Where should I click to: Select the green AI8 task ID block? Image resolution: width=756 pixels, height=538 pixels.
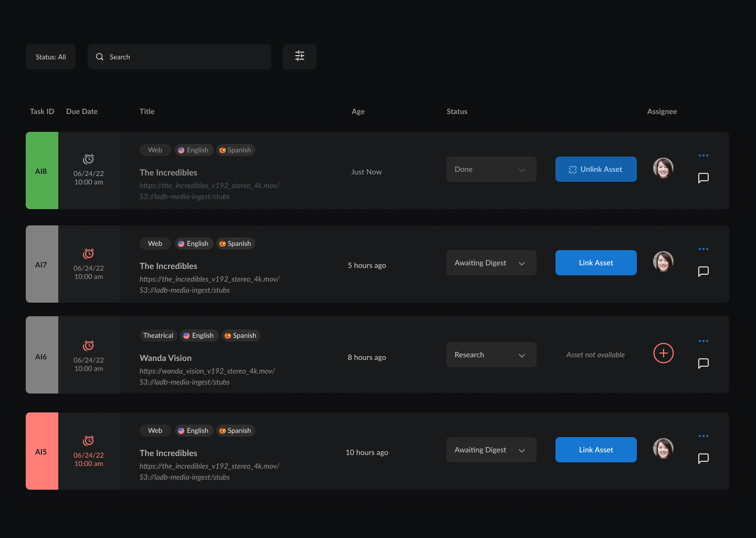(42, 171)
